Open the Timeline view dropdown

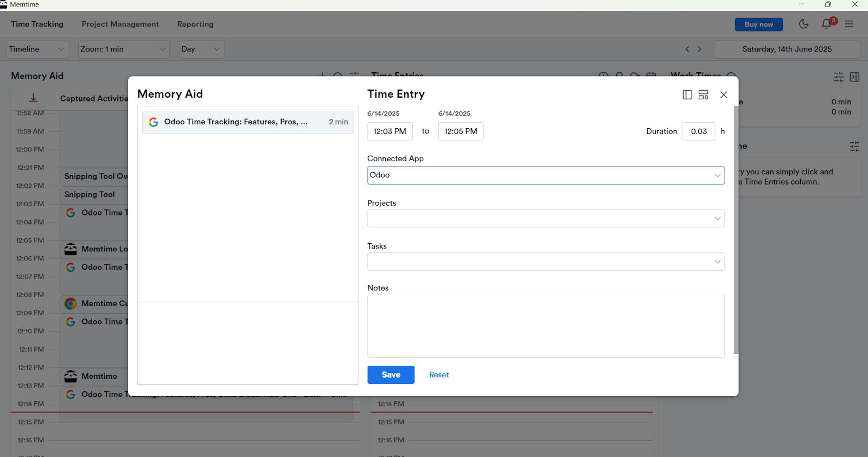click(37, 49)
